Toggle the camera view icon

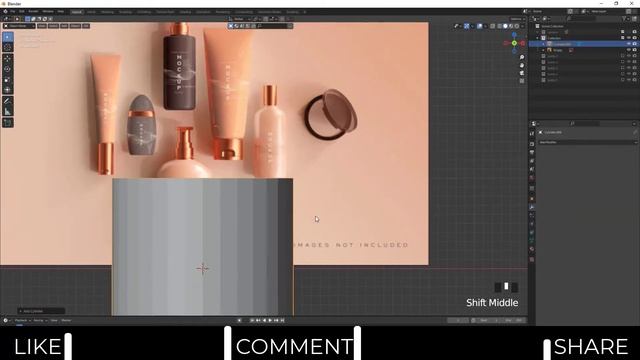pos(522,73)
